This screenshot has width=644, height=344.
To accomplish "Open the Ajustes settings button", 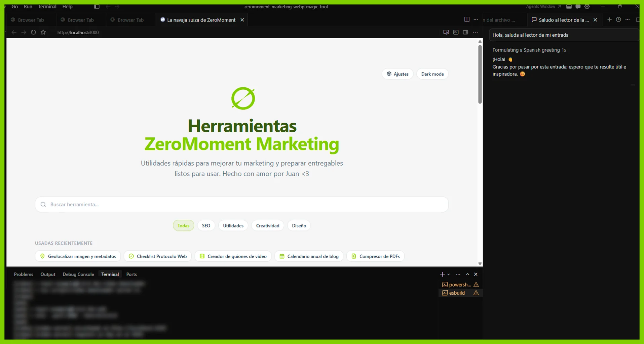I will point(397,74).
